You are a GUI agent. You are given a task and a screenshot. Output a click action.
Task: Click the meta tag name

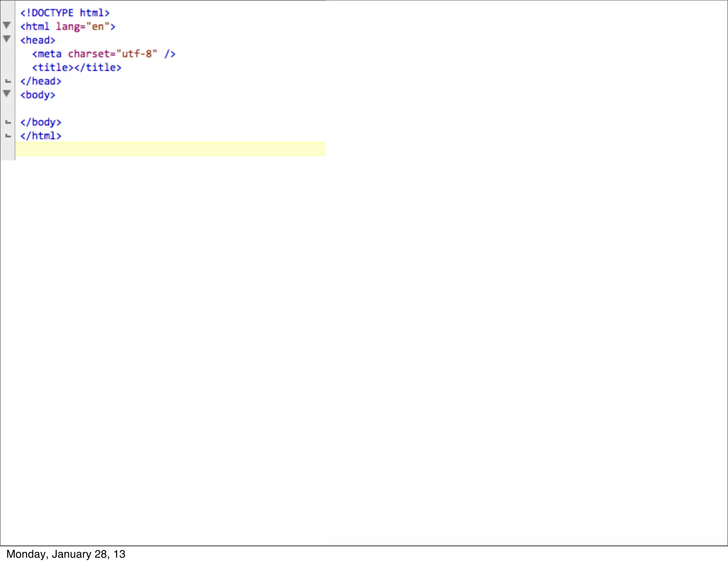[49, 54]
